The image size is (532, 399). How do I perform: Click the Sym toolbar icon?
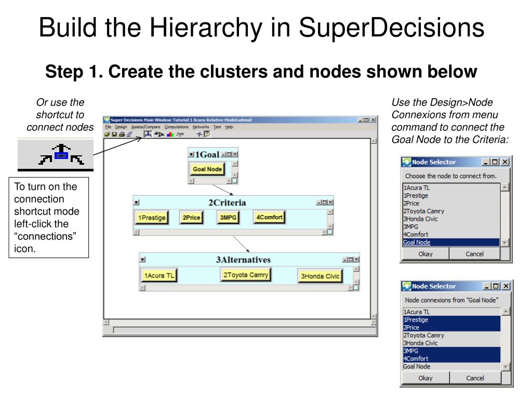click(x=180, y=135)
